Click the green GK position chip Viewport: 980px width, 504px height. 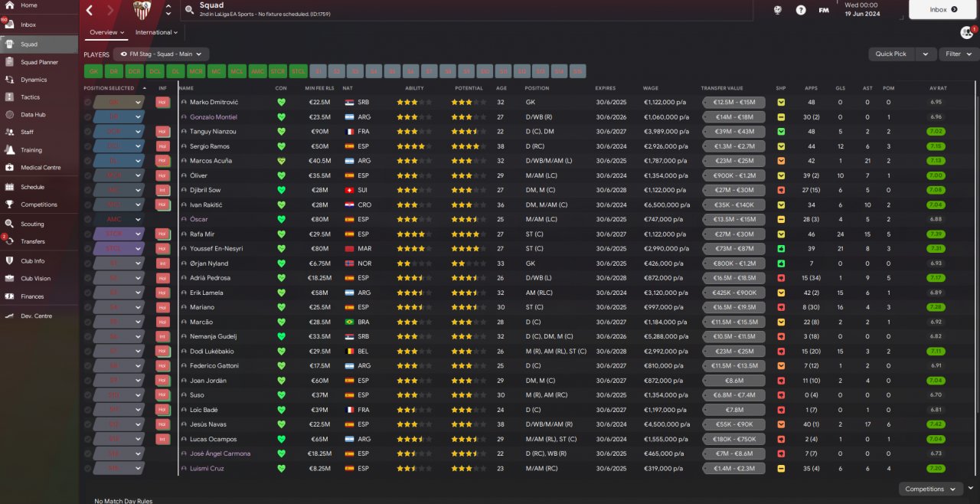[x=93, y=71]
